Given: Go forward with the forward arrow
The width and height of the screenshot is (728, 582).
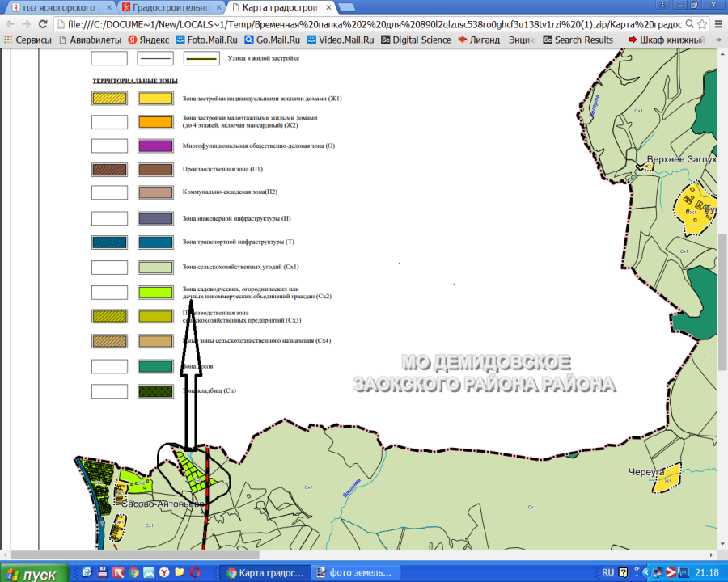Looking at the screenshot, I should 27,24.
